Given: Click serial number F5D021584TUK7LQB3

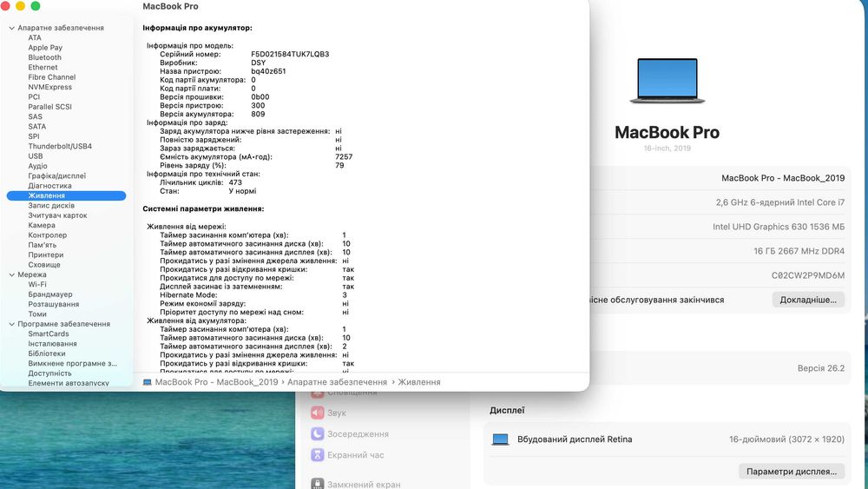Looking at the screenshot, I should click(x=290, y=54).
